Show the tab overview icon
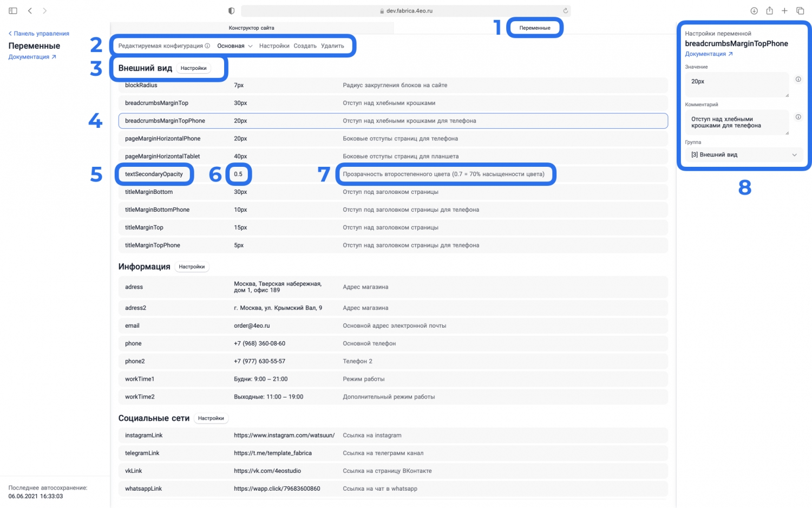Image resolution: width=812 pixels, height=508 pixels. click(x=800, y=11)
